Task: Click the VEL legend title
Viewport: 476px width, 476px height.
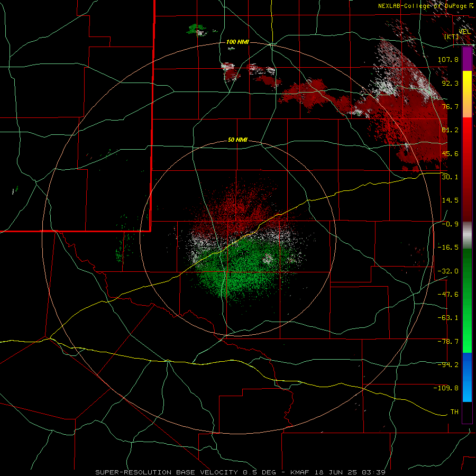Action: click(x=464, y=32)
